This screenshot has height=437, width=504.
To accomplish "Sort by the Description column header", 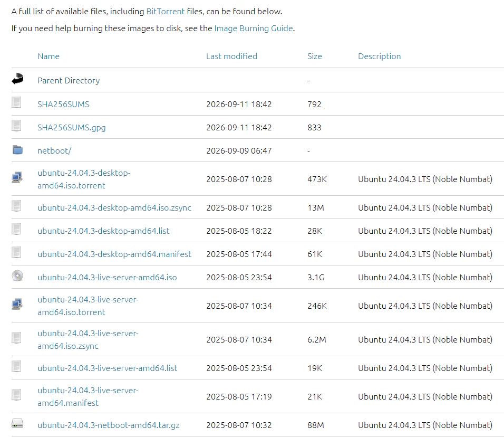I will (x=379, y=56).
